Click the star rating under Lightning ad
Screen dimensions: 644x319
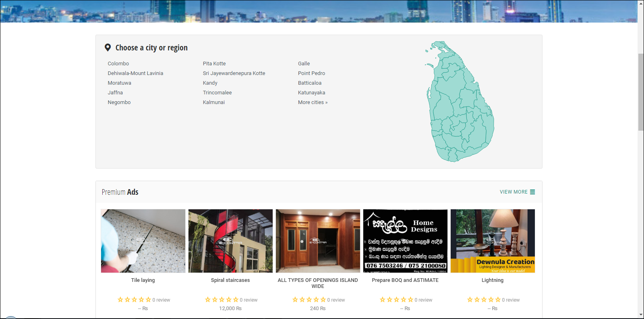[484, 300]
